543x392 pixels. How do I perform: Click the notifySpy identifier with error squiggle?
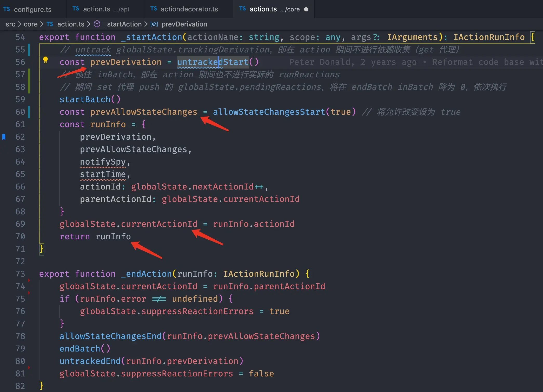click(103, 162)
